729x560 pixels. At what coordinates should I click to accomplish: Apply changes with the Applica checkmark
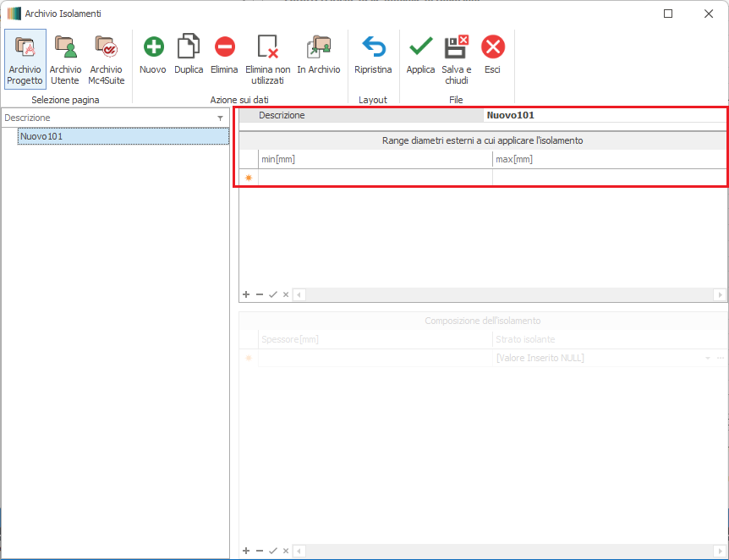click(420, 56)
